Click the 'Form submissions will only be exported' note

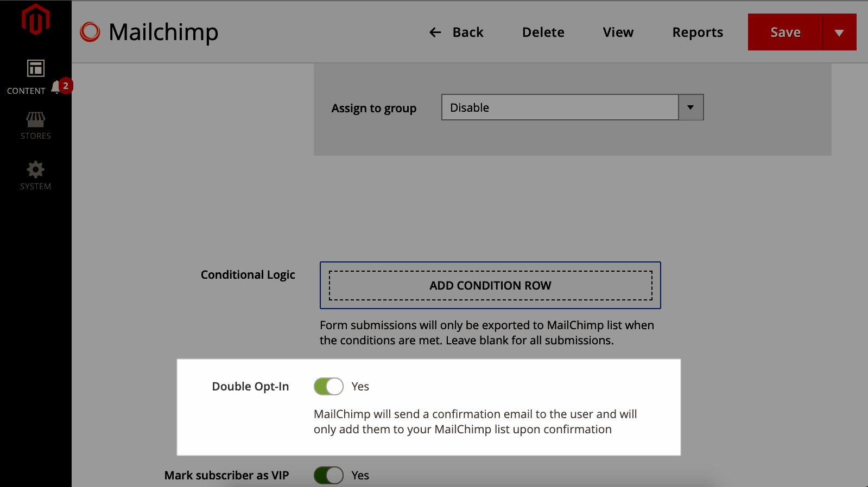(487, 332)
